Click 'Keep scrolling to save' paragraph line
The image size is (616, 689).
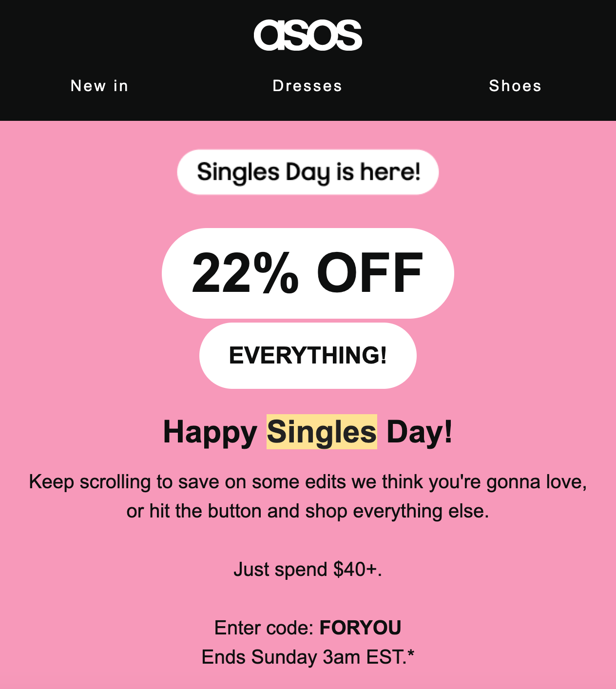tap(308, 482)
